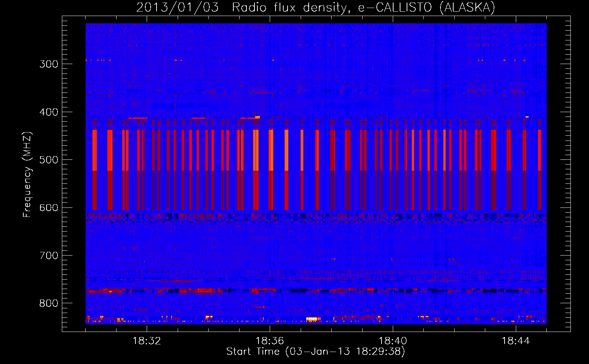This screenshot has height=364, width=589.
Task: Click the 18:44 time tick label
Action: click(516, 341)
